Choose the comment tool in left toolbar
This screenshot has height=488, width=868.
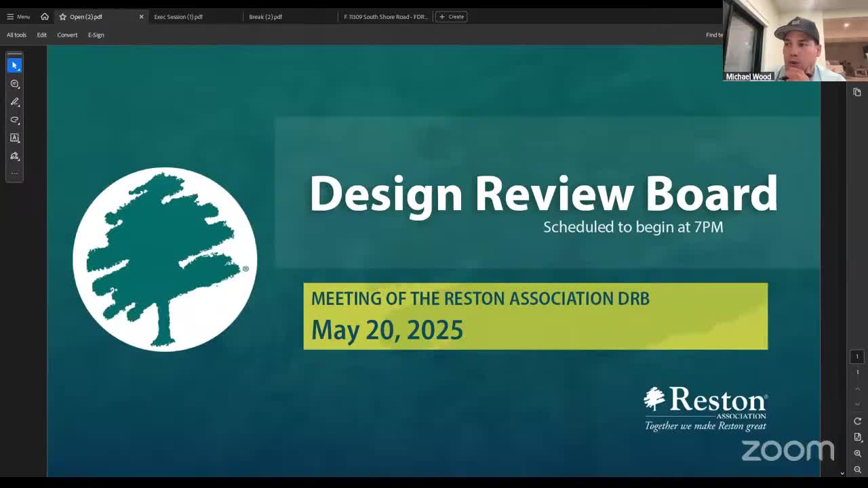point(14,83)
